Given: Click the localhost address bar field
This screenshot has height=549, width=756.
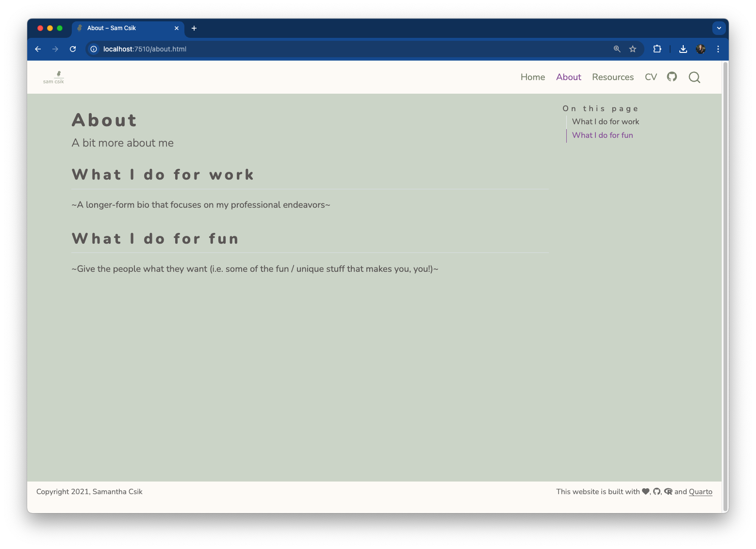Looking at the screenshot, I should [x=340, y=49].
